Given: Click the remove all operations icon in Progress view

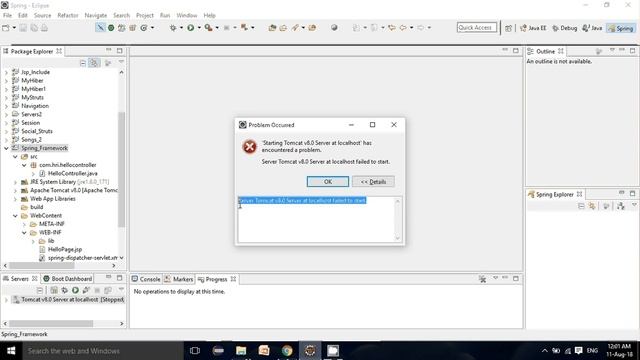Looking at the screenshot, I should point(482,279).
